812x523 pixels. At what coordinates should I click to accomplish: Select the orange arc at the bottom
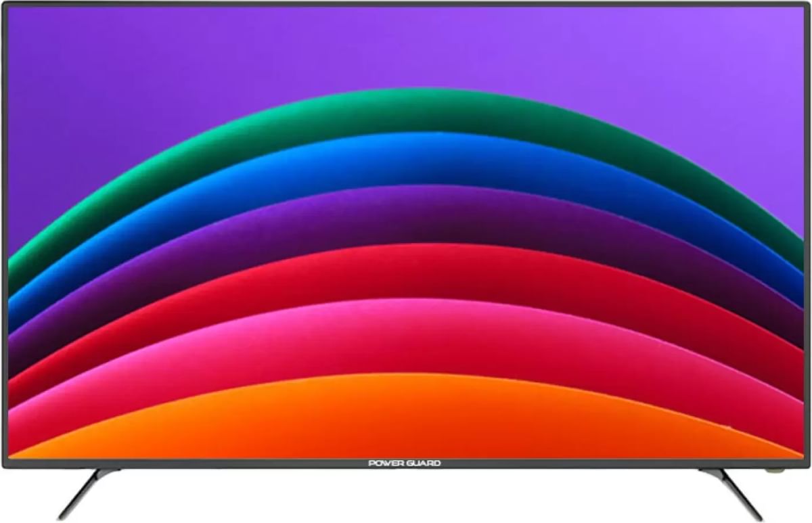[406, 419]
